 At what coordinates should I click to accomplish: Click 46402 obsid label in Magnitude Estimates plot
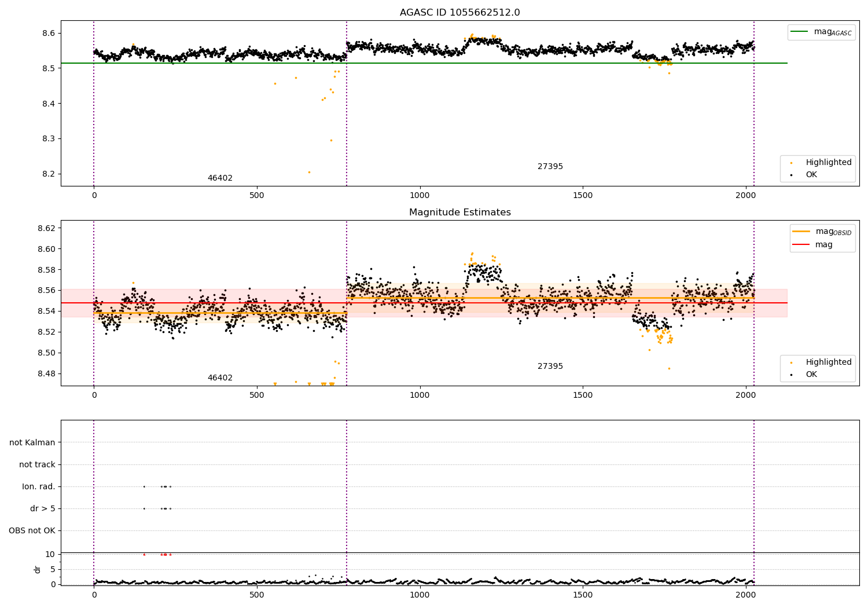point(220,378)
